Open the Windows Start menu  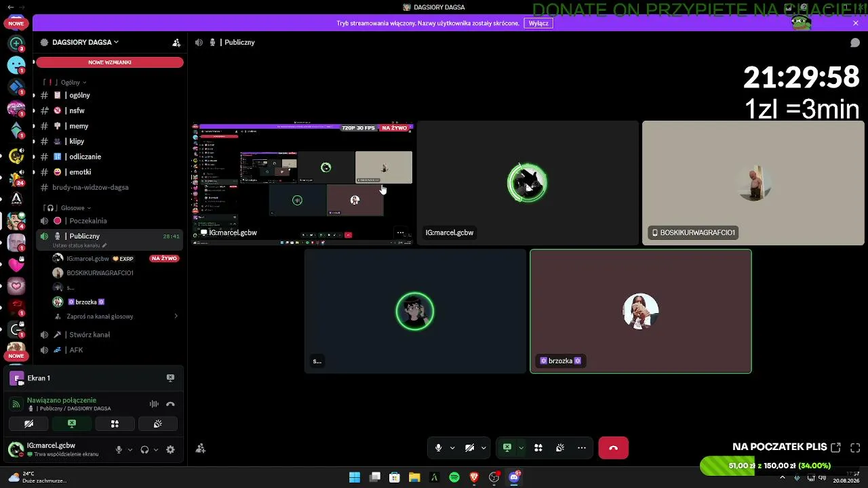[355, 477]
